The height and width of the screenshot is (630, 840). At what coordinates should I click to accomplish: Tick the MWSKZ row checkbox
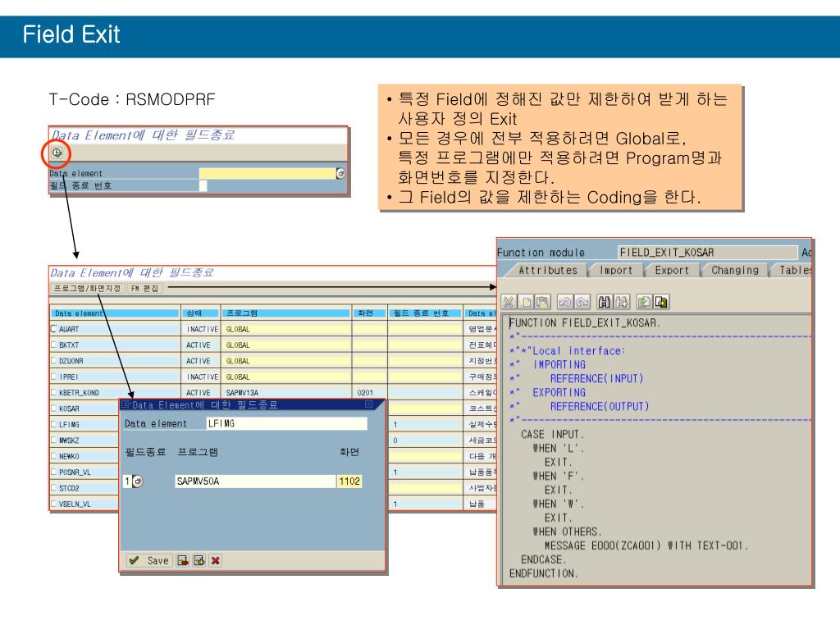[53, 440]
